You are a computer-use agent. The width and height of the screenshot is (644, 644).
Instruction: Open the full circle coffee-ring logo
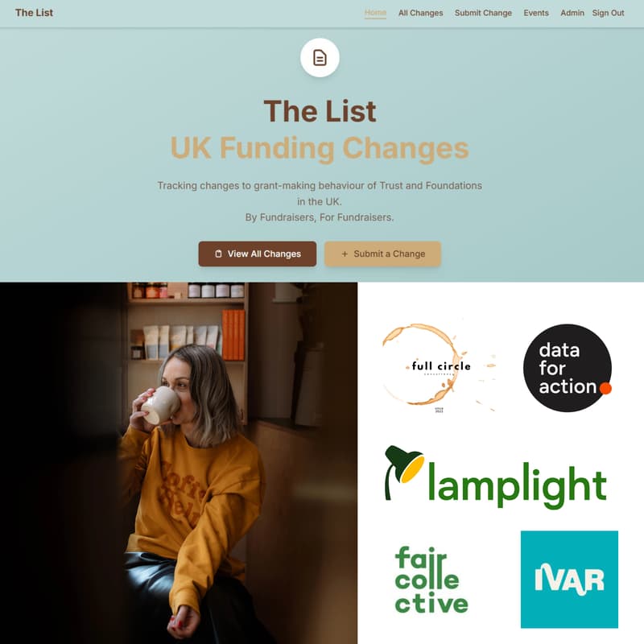click(x=439, y=367)
